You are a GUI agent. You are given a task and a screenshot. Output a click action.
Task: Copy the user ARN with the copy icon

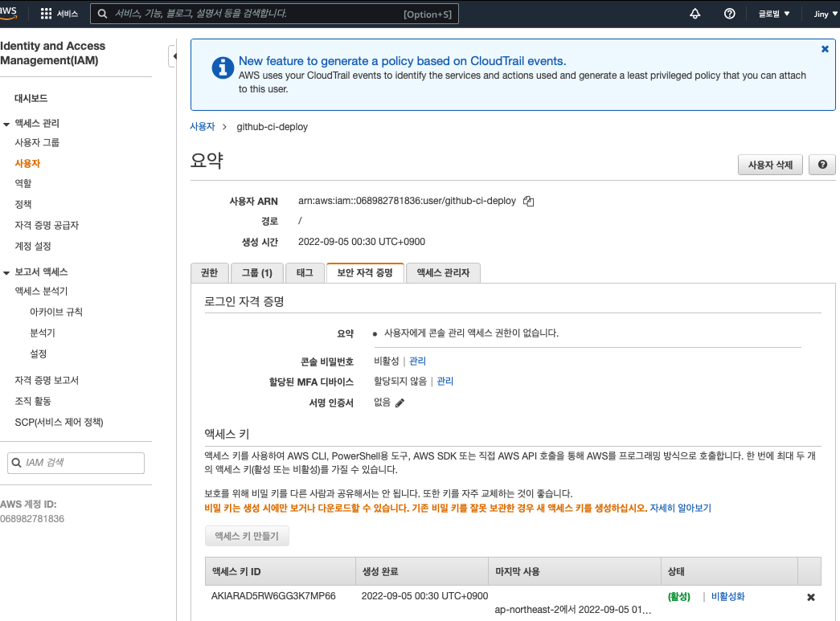[529, 202]
